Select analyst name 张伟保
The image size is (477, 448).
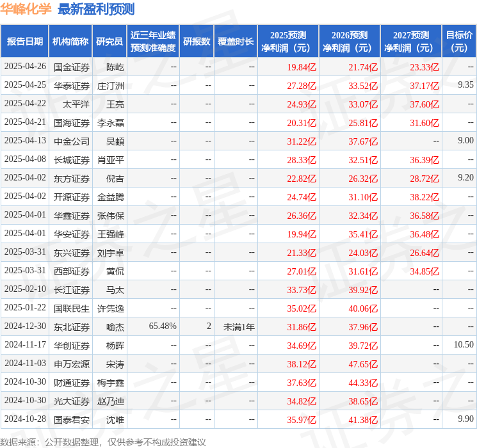point(111,216)
